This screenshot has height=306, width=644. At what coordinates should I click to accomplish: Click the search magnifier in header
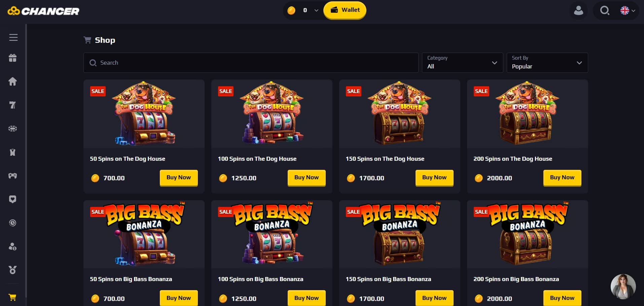coord(605,10)
